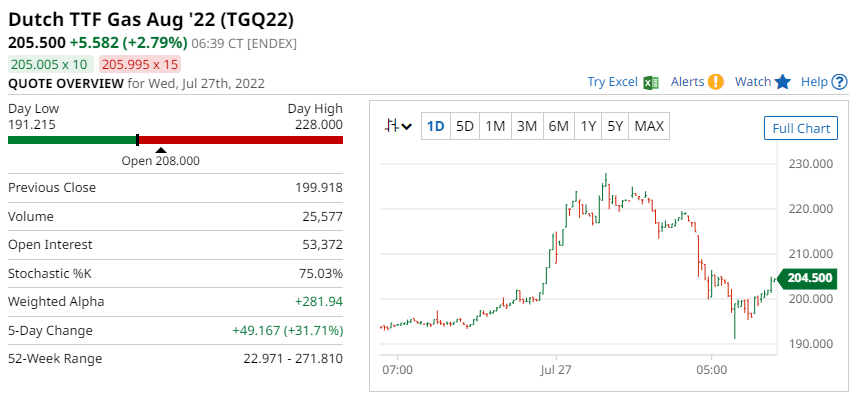Select the 3M chart range
Screen dimensions: 855x414
[527, 126]
